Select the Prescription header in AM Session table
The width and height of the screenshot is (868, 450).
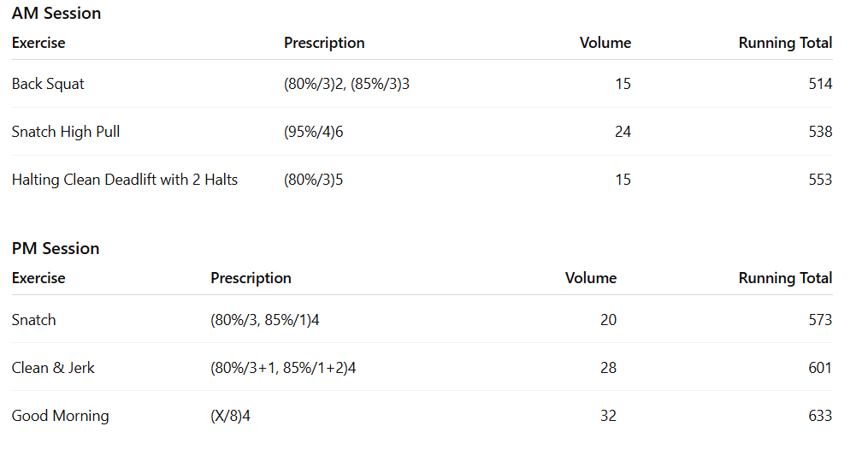pos(324,43)
